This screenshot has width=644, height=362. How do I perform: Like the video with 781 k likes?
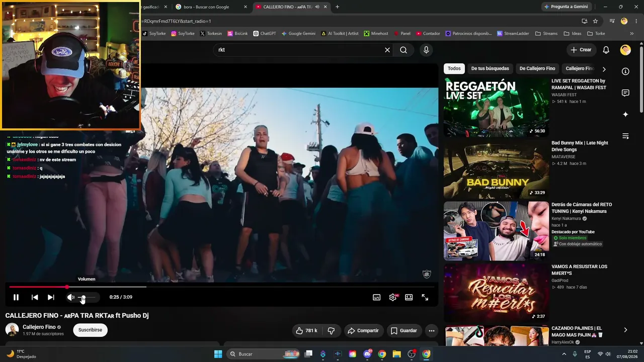pyautogui.click(x=306, y=330)
